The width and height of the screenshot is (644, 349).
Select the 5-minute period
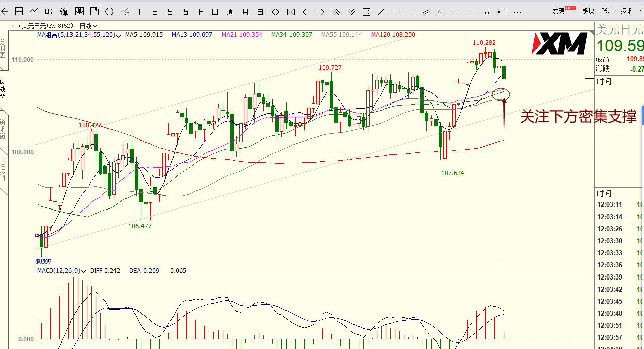click(170, 11)
